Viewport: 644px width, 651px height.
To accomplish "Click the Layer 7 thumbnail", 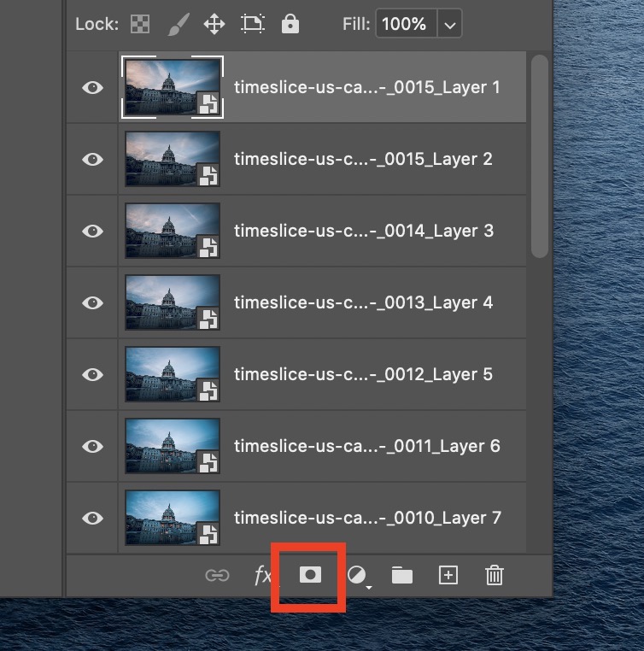I will pyautogui.click(x=173, y=518).
